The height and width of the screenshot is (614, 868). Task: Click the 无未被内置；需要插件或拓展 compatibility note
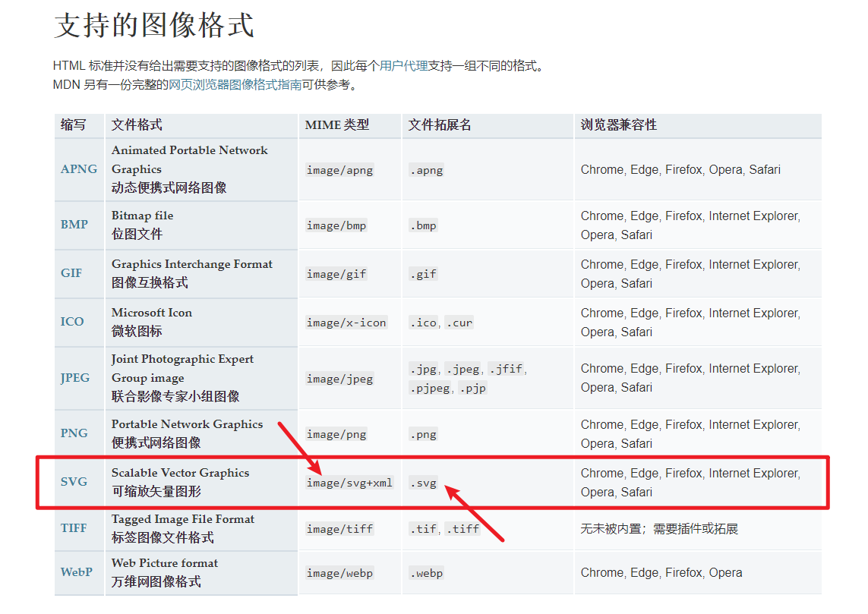click(659, 529)
